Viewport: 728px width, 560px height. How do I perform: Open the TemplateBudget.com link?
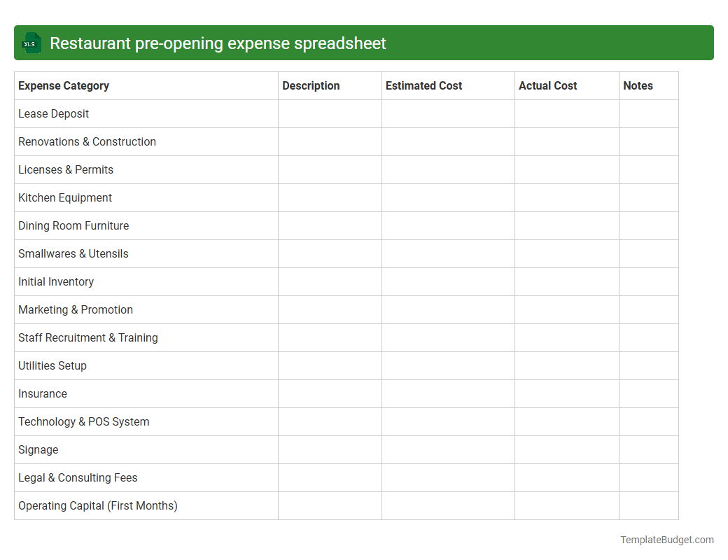[666, 540]
